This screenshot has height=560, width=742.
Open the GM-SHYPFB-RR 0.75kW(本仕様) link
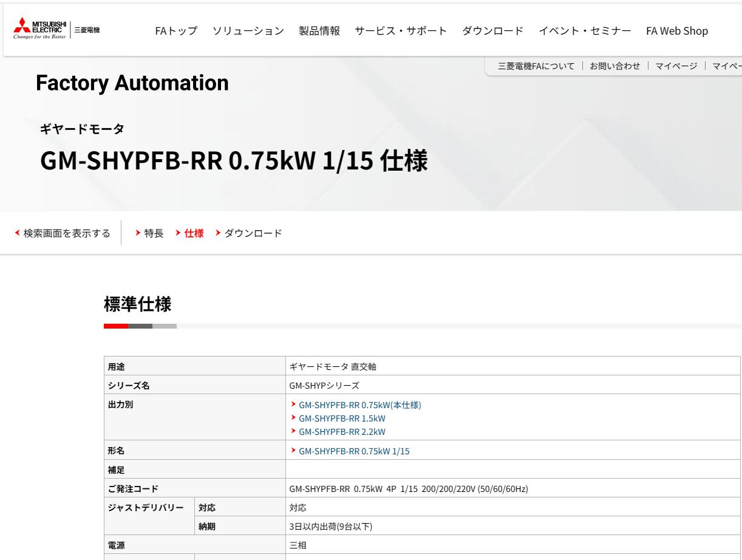coord(361,405)
